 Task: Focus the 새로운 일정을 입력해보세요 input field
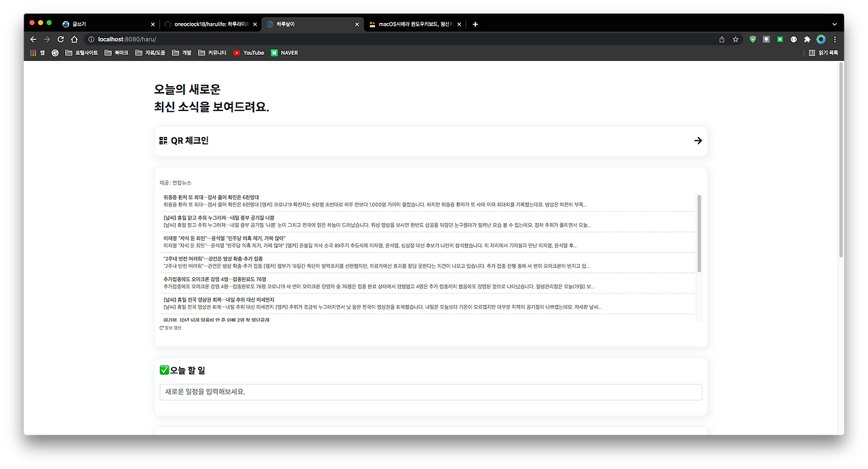click(x=431, y=392)
